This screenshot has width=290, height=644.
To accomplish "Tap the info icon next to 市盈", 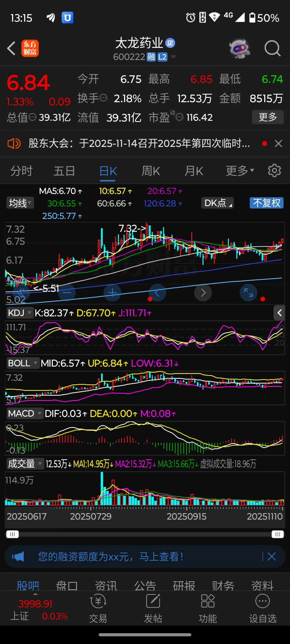I will 180,117.
